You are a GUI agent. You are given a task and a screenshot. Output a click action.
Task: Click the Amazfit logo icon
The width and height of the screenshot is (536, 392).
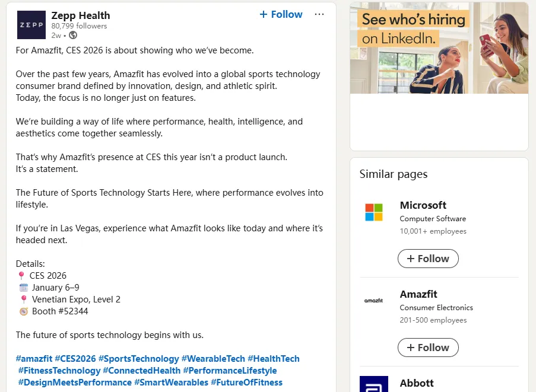coord(374,301)
